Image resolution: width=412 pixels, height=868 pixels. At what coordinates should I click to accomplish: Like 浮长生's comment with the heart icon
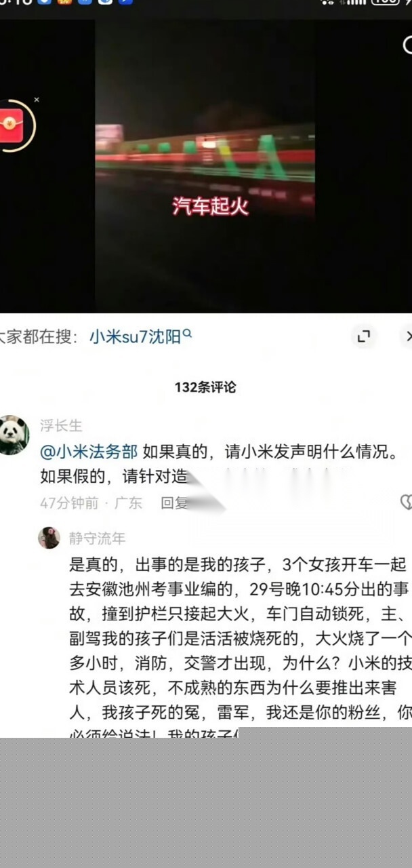click(406, 502)
